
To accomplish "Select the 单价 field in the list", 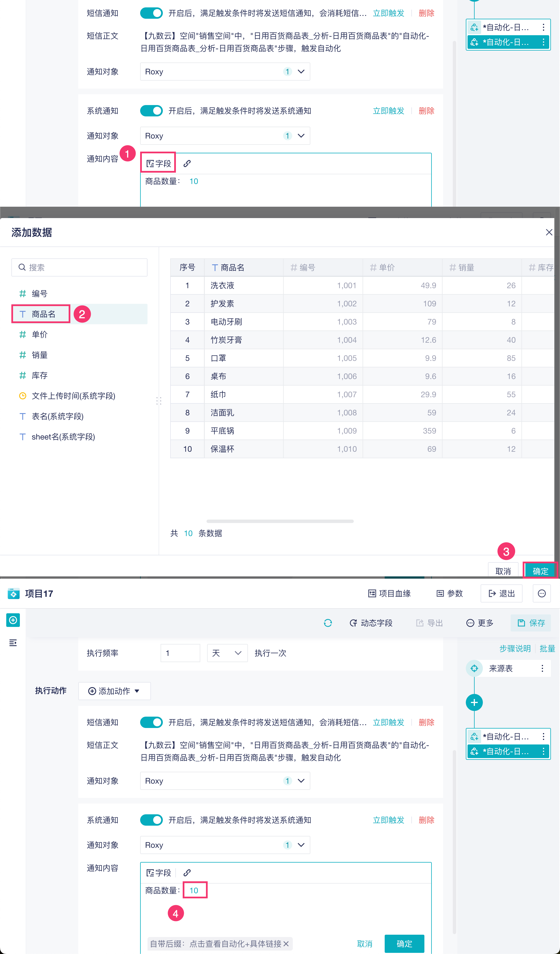I will click(40, 334).
